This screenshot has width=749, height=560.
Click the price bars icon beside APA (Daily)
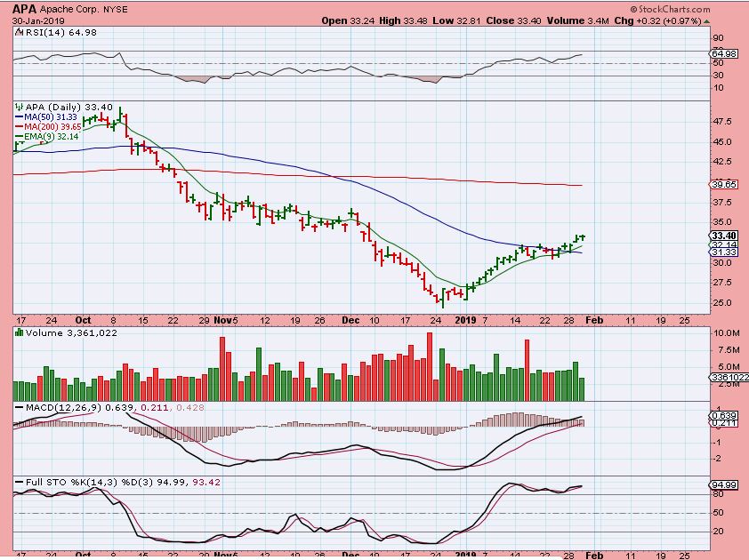(x=19, y=107)
